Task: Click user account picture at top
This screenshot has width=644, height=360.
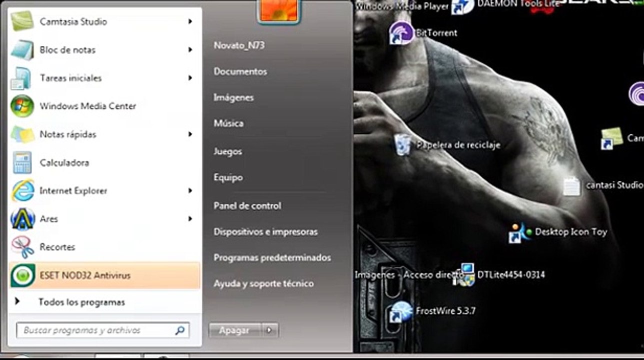Action: point(279,11)
